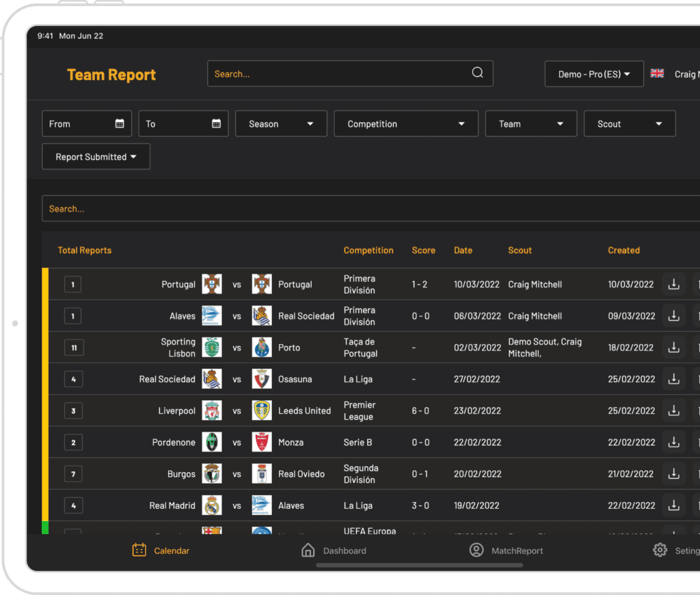Download the Alaves vs Real Sociedad report
700x595 pixels.
point(673,316)
